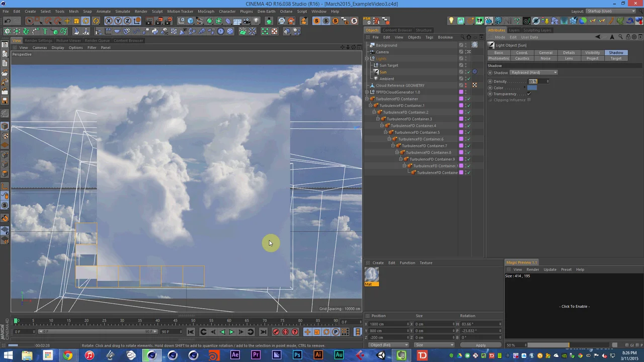Toggle the X axis lock
The height and width of the screenshot is (362, 644).
click(109, 21)
